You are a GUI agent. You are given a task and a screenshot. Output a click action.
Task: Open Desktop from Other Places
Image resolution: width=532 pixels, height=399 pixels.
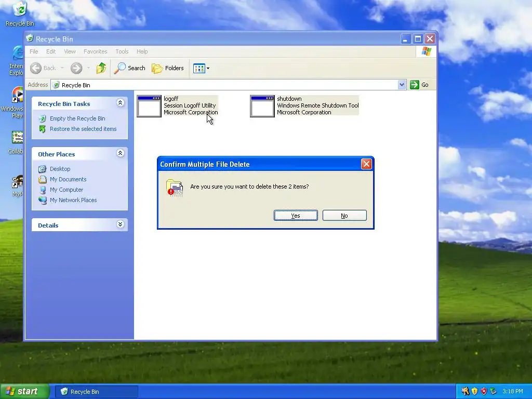click(x=60, y=169)
